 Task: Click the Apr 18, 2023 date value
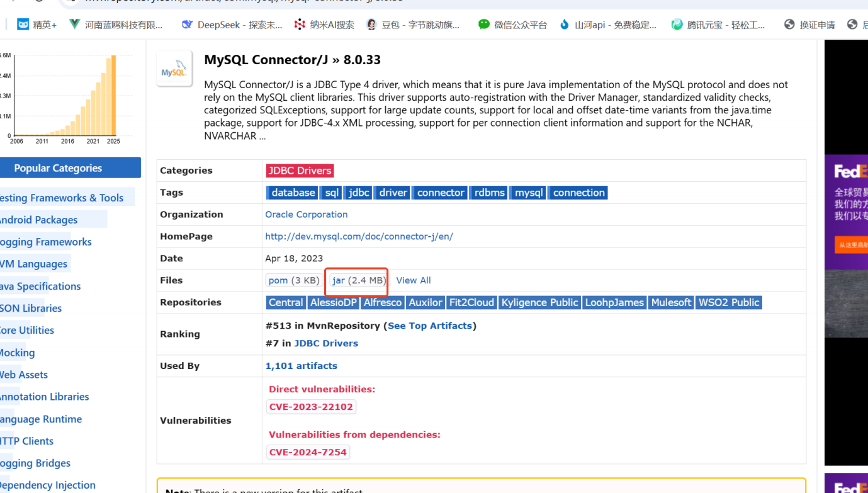click(294, 259)
